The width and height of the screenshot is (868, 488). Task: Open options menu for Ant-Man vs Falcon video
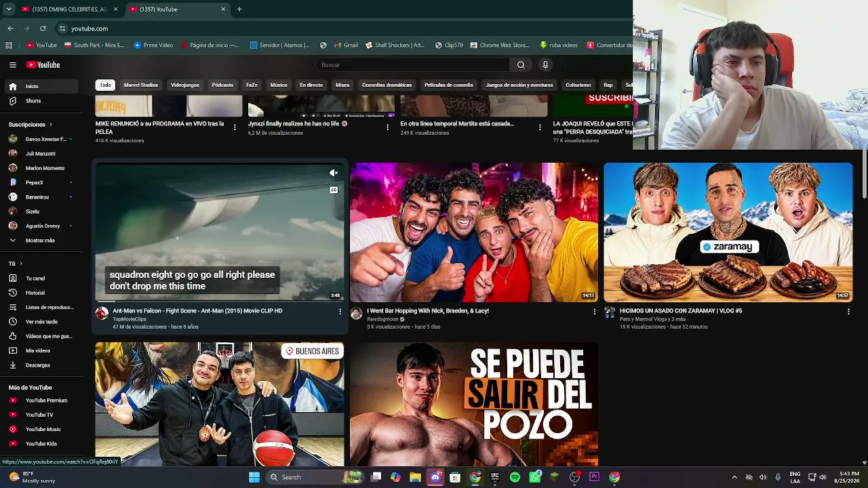point(340,312)
